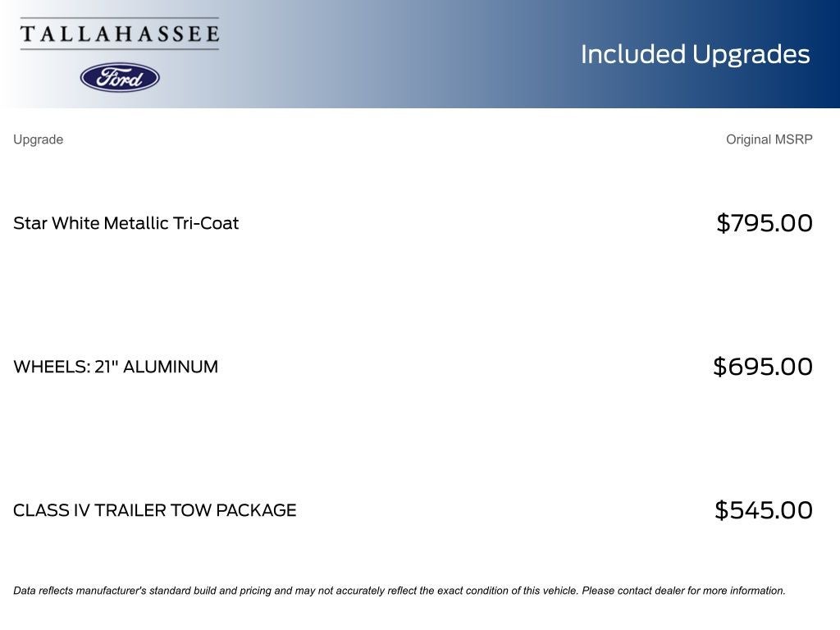Click the word Upgrades in the banner title
Image resolution: width=840 pixels, height=630 pixels.
click(x=751, y=54)
